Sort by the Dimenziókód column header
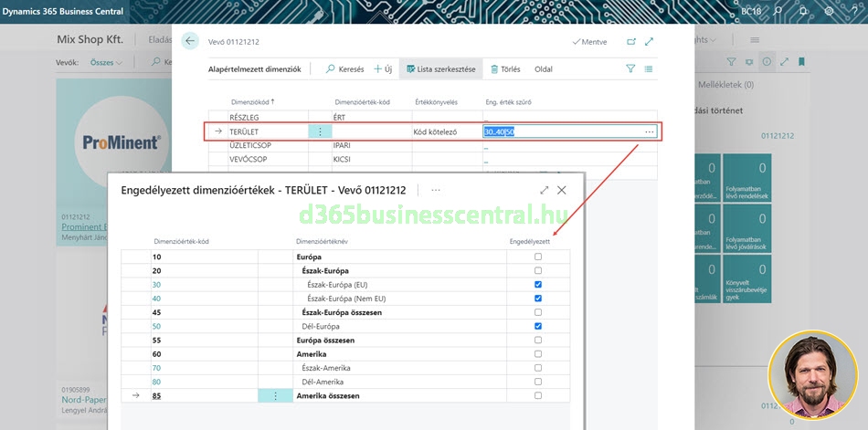868x430 pixels. point(252,102)
